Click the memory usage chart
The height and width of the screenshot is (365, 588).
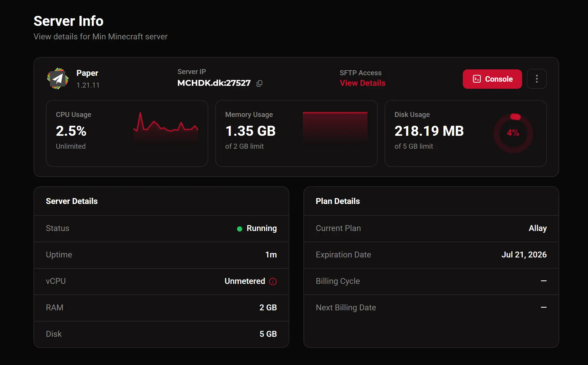[335, 127]
